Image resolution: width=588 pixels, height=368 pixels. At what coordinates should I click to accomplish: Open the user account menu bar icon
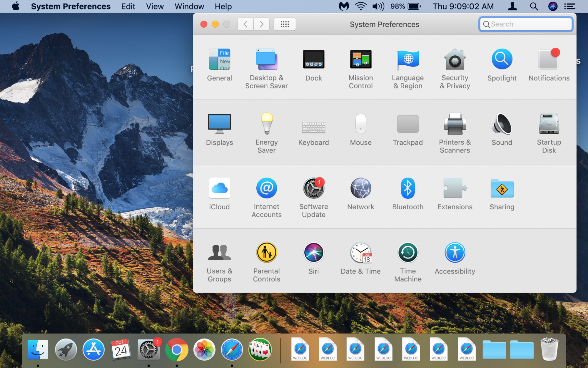pyautogui.click(x=512, y=6)
